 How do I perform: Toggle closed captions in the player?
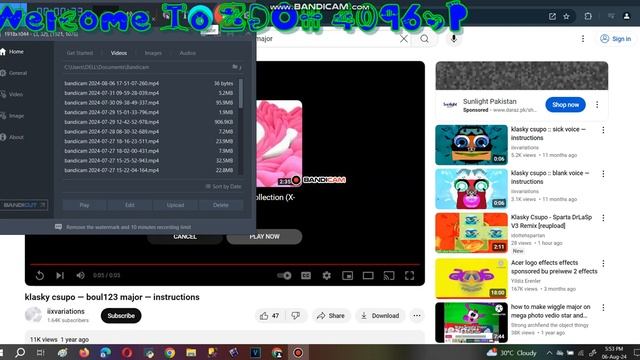tap(306, 276)
